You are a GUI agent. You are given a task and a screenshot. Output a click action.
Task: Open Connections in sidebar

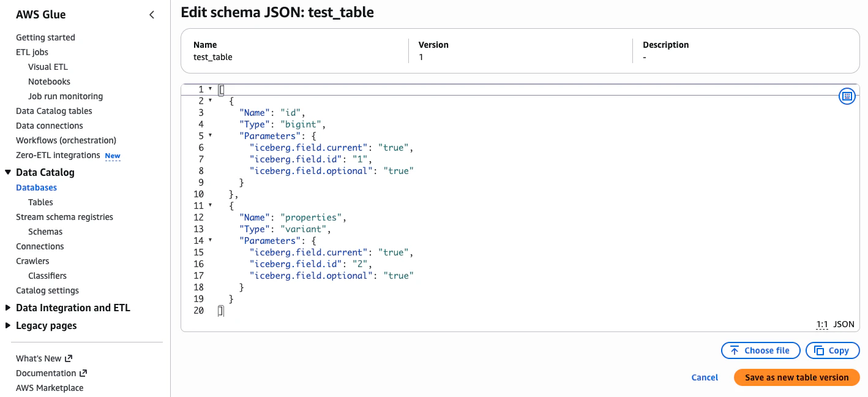(40, 246)
